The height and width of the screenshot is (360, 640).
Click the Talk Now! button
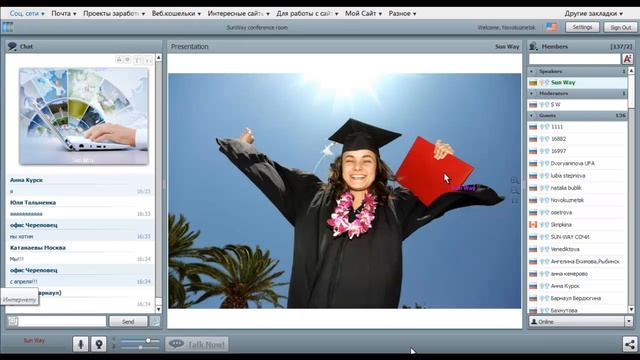pos(197,344)
